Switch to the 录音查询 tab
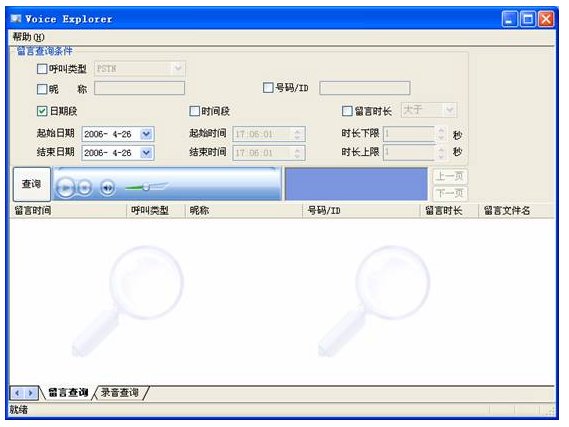 (x=119, y=393)
